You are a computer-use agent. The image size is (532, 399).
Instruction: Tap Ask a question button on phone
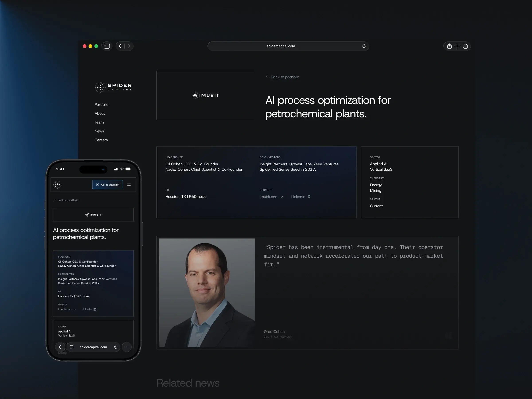(x=108, y=185)
